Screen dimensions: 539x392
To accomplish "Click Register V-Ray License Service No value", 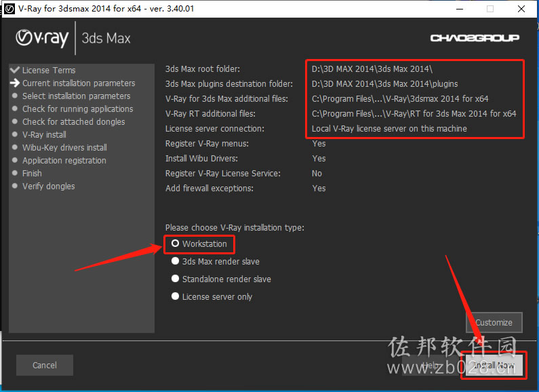I will pyautogui.click(x=317, y=174).
